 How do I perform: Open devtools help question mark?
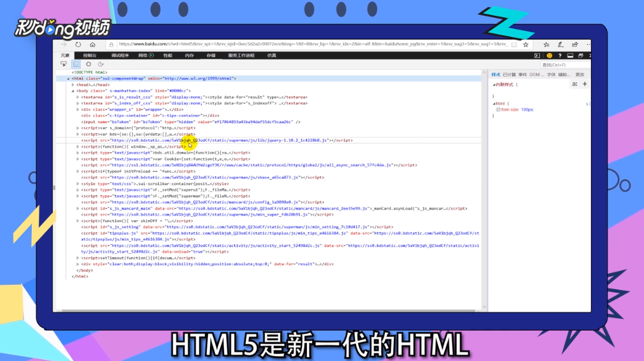point(560,55)
